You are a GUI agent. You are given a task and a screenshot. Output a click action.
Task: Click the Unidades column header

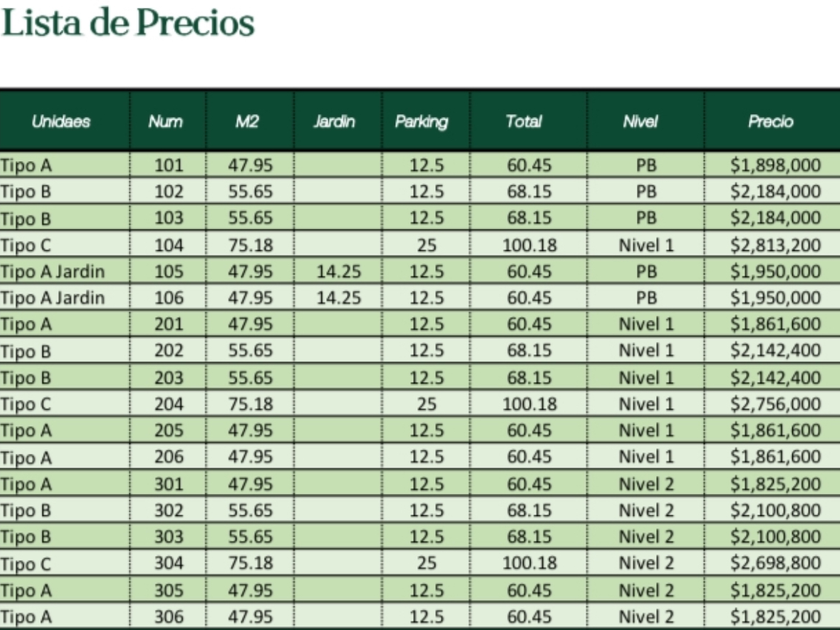coord(61,122)
